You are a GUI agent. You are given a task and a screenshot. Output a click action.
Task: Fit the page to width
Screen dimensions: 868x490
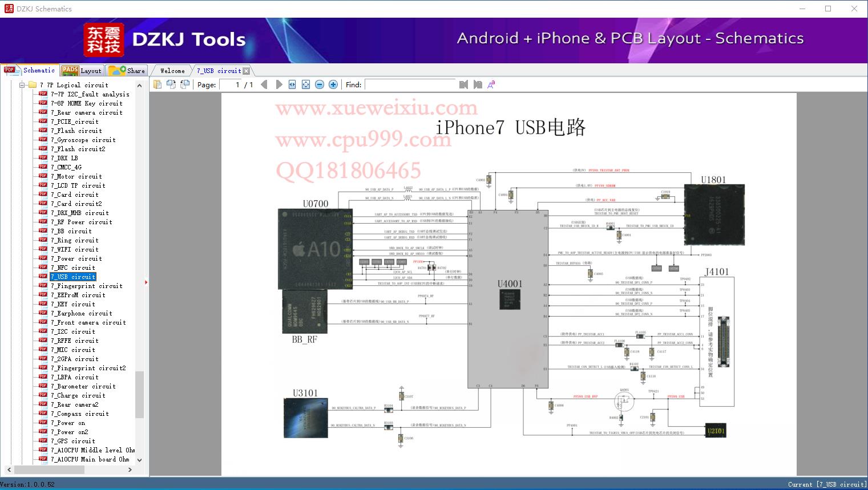point(292,84)
